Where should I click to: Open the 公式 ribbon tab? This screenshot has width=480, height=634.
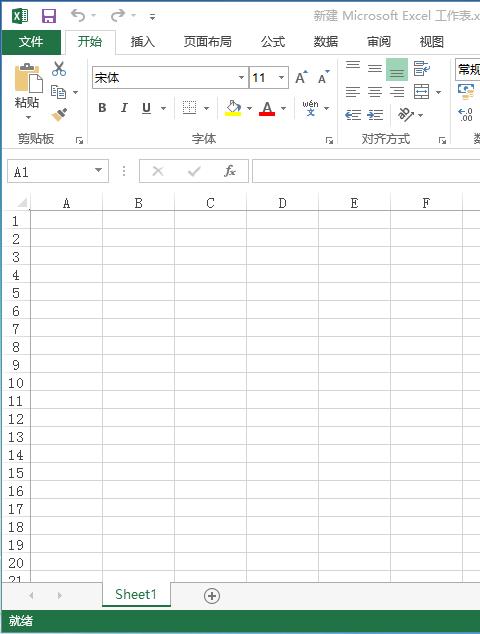click(x=273, y=42)
